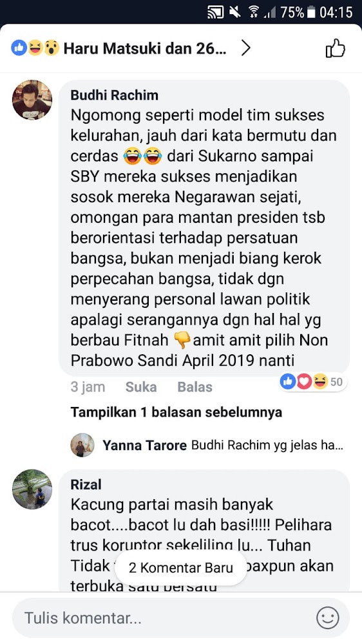Open Budhi Rachim's profile picture
Screen dimensions: 362x644
pos(32,100)
